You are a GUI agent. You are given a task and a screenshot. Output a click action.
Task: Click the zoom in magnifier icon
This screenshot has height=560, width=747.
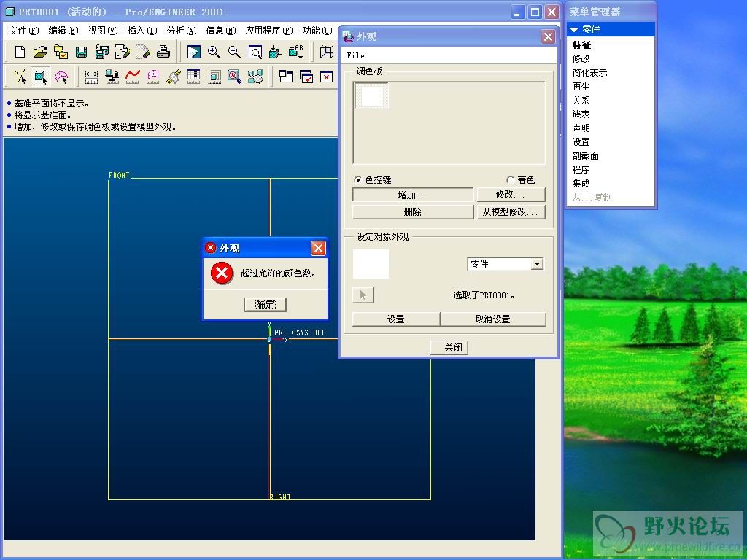pyautogui.click(x=214, y=52)
